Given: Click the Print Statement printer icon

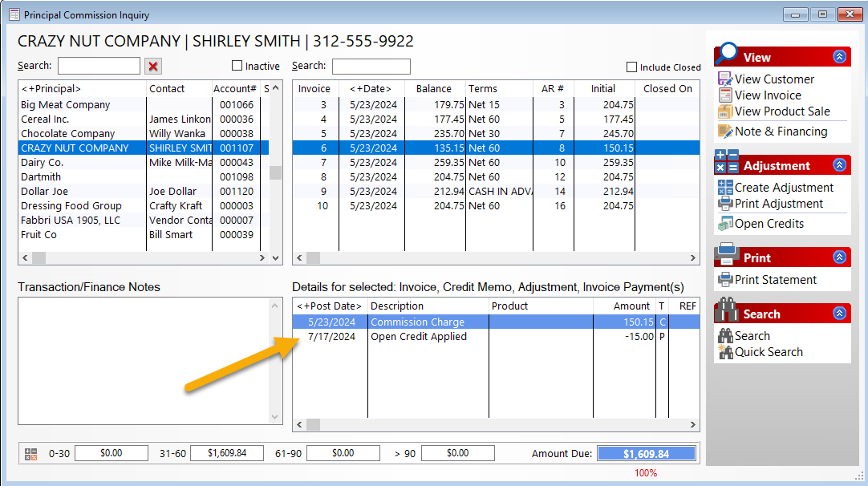Looking at the screenshot, I should pyautogui.click(x=725, y=280).
